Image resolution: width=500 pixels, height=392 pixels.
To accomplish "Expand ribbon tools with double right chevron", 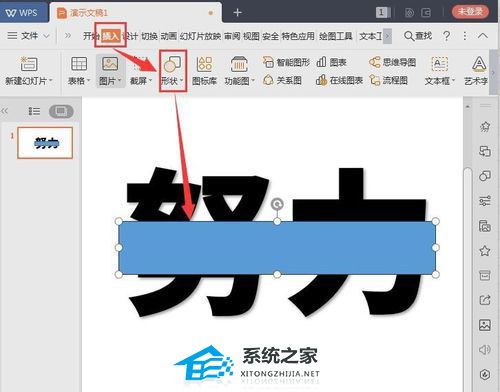I will 68,35.
